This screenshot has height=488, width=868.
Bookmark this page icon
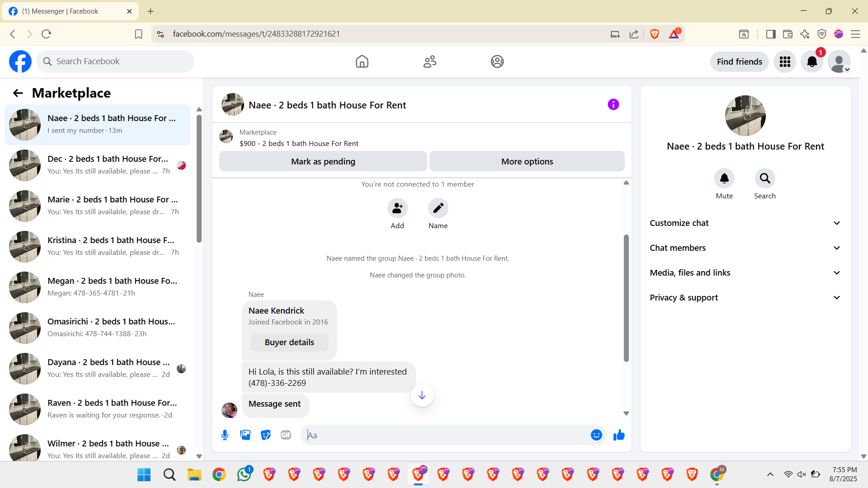click(139, 34)
